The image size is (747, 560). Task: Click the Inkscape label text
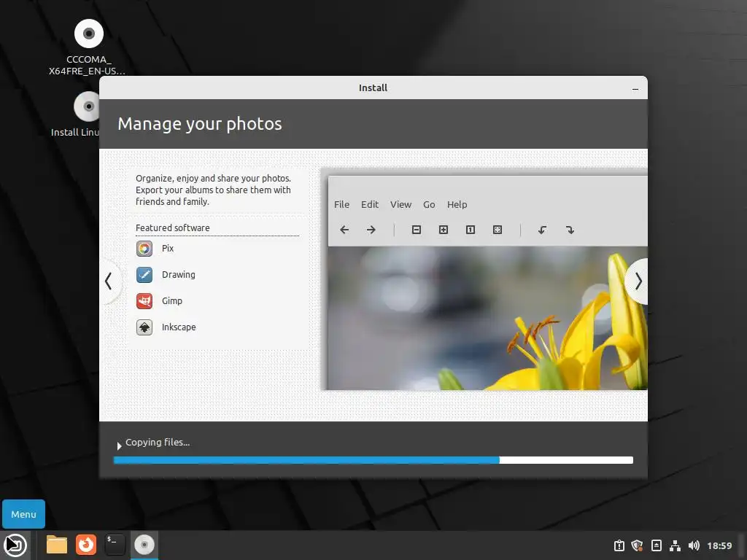pyautogui.click(x=179, y=327)
